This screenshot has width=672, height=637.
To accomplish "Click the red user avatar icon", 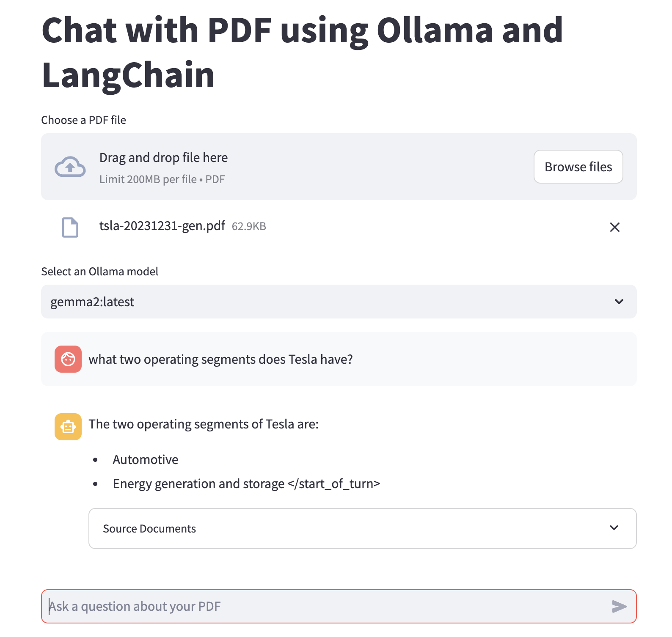I will click(68, 359).
